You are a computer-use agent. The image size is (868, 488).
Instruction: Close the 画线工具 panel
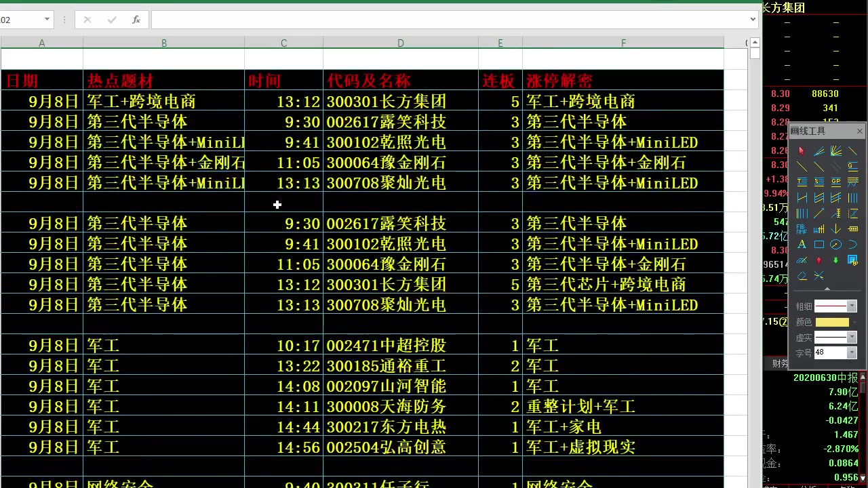click(860, 131)
